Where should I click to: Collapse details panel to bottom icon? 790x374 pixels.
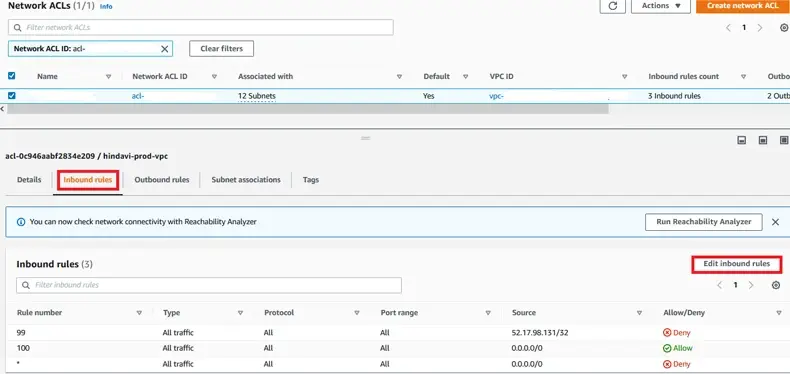pyautogui.click(x=742, y=140)
